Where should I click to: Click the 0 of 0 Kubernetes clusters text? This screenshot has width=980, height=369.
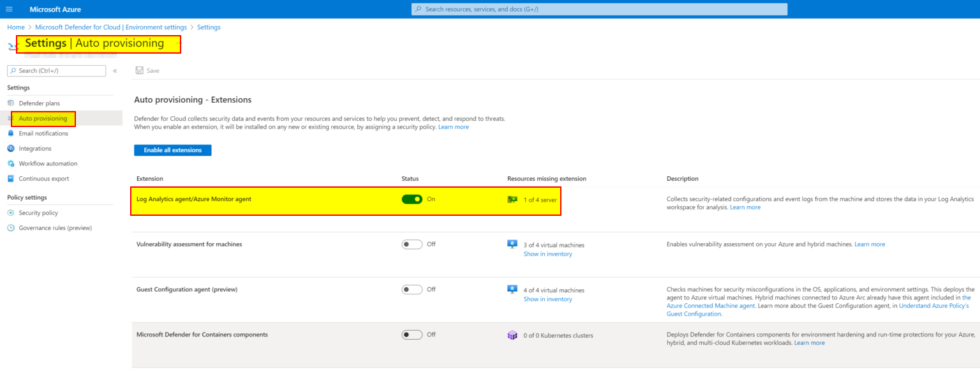point(558,336)
